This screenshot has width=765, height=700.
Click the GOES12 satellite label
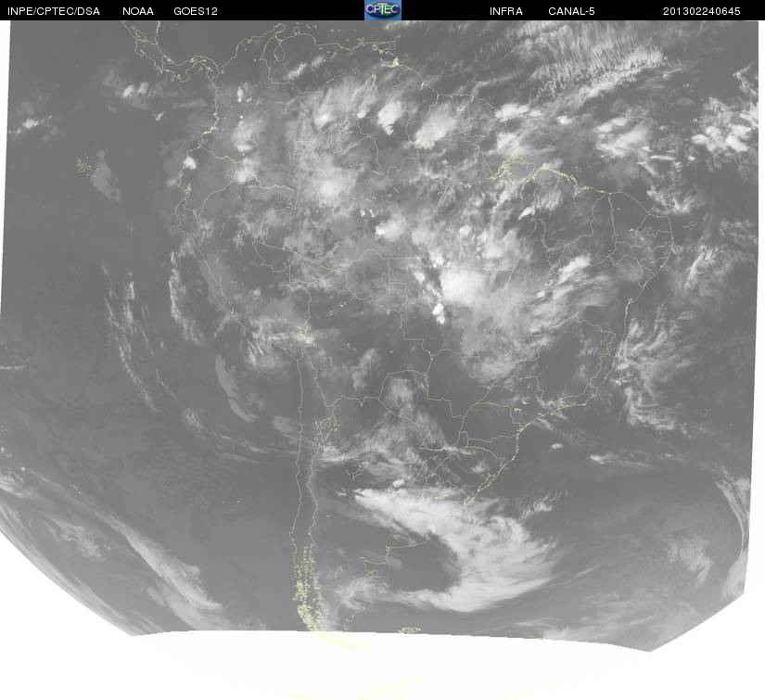coord(196,11)
